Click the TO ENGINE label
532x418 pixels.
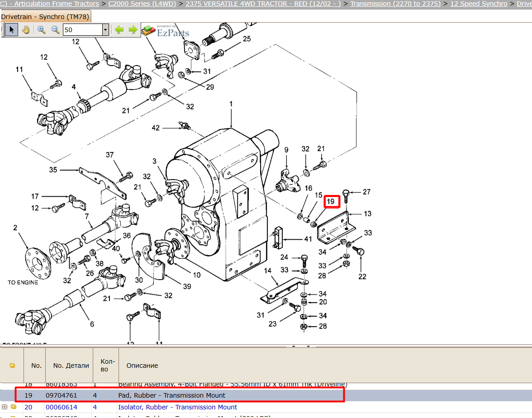click(23, 282)
